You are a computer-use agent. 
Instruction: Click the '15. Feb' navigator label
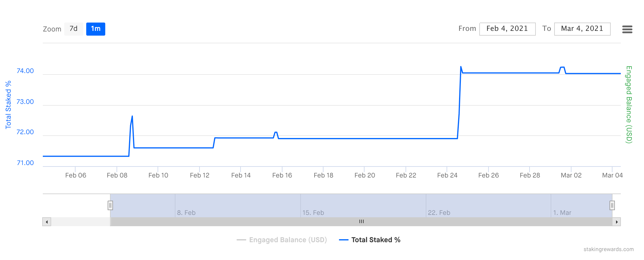(x=313, y=213)
